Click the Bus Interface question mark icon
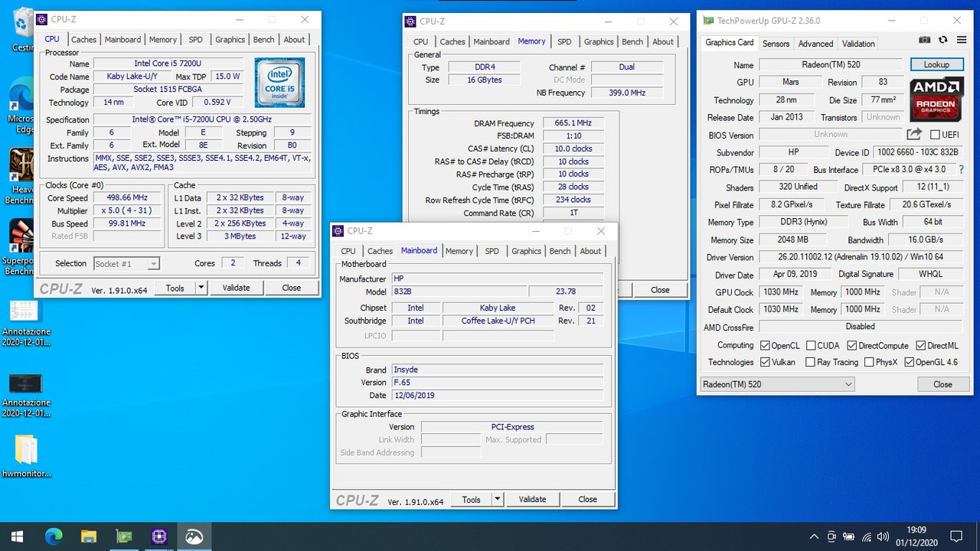 point(961,170)
